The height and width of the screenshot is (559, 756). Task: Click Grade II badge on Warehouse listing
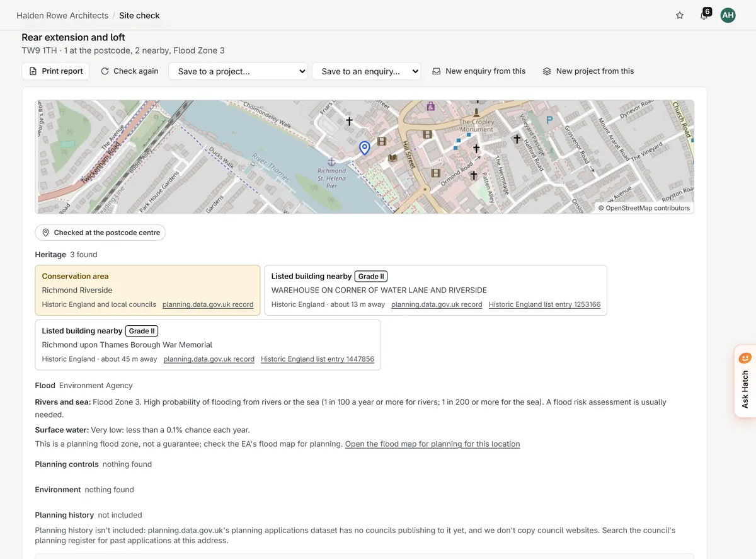371,276
